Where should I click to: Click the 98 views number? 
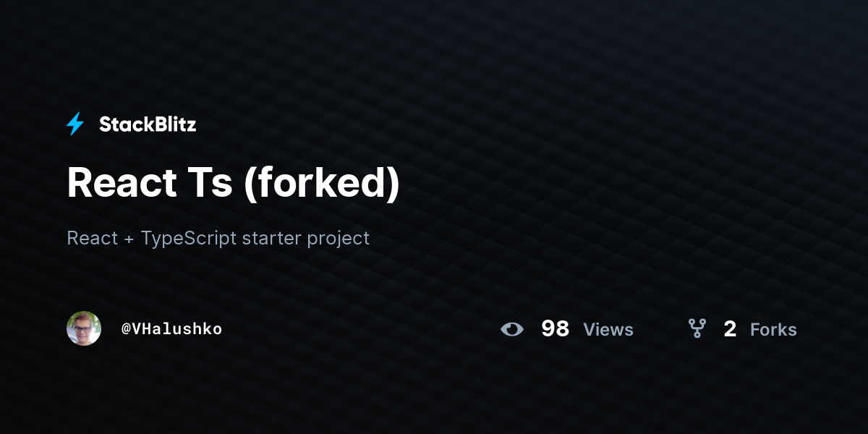click(556, 329)
